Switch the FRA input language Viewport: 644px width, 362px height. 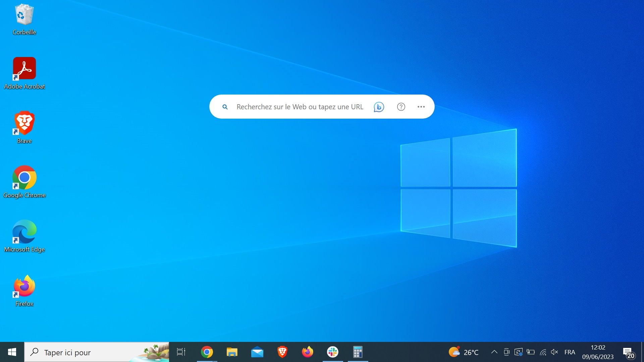(570, 352)
